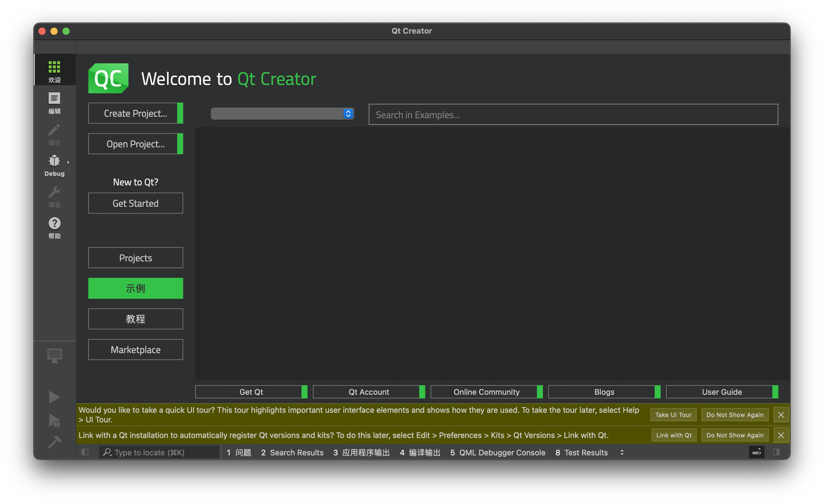Viewport: 824px width, 504px height.
Task: Click Do Not Show Again for UI tour
Action: (735, 415)
